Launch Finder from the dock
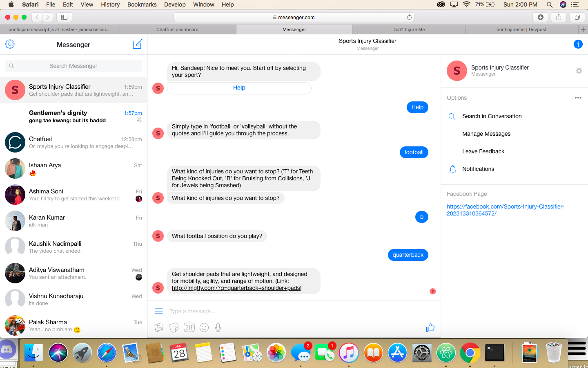The width and height of the screenshot is (588, 368). click(x=33, y=352)
